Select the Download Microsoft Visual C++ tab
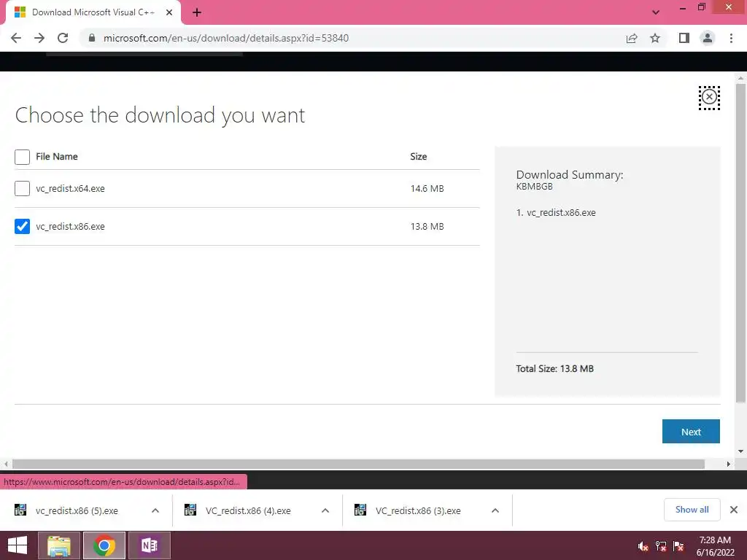 [x=93, y=12]
